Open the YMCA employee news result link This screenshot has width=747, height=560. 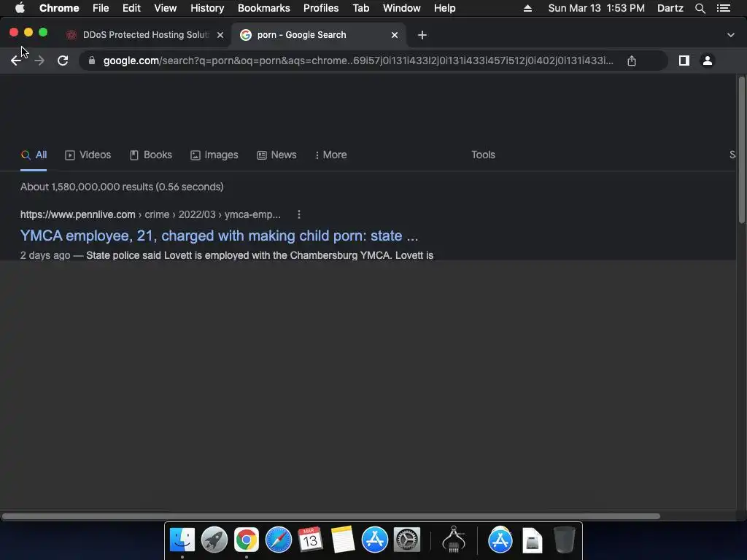[219, 236]
